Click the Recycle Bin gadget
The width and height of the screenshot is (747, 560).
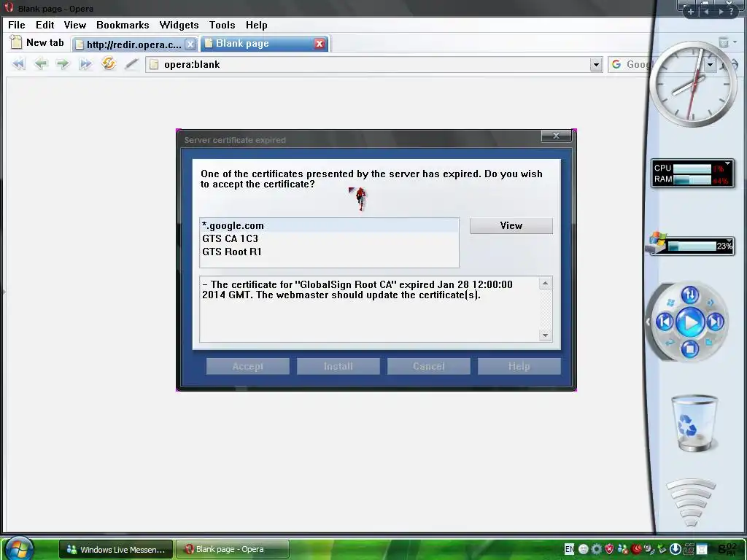694,424
